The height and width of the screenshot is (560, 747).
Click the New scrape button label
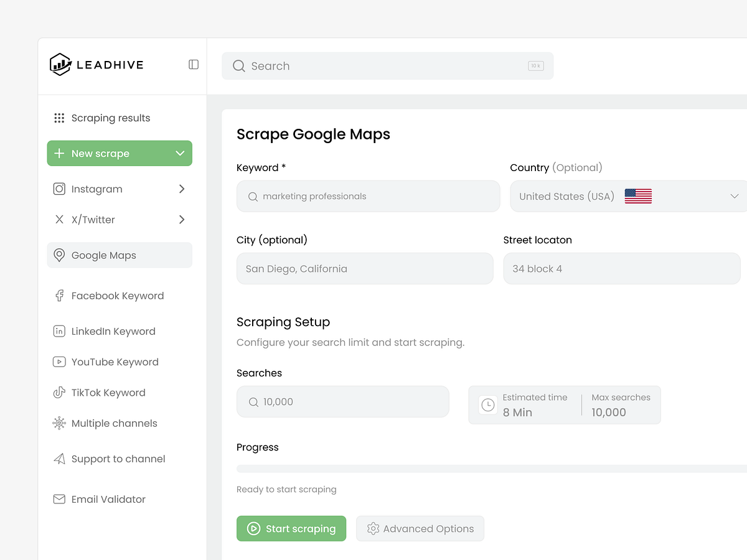pyautogui.click(x=100, y=154)
